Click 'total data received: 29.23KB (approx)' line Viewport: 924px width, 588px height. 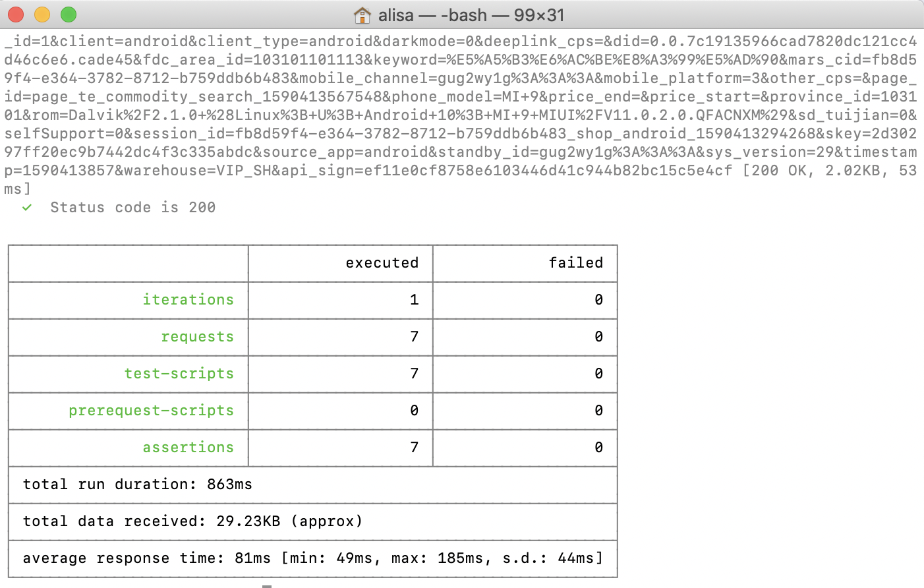tap(193, 521)
